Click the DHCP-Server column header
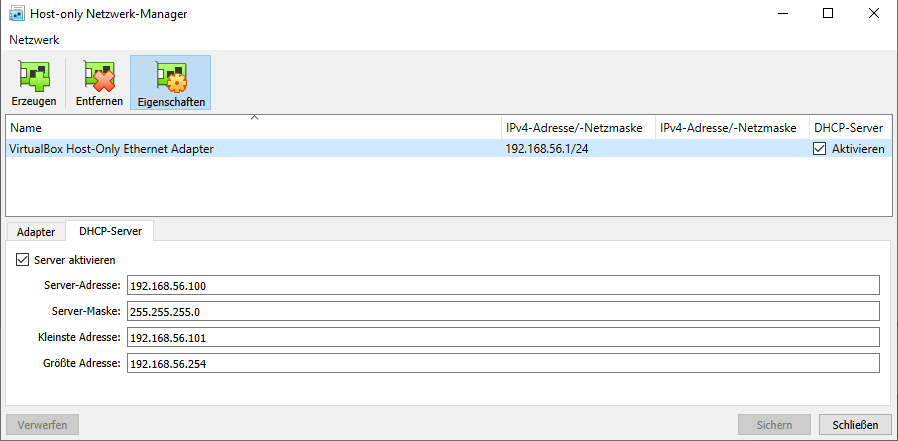This screenshot has height=441, width=898. click(x=850, y=128)
